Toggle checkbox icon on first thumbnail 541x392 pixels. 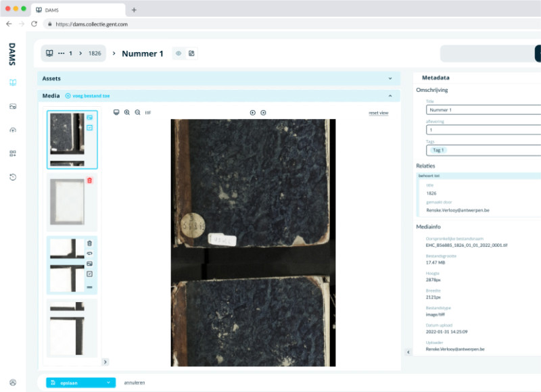(x=90, y=128)
